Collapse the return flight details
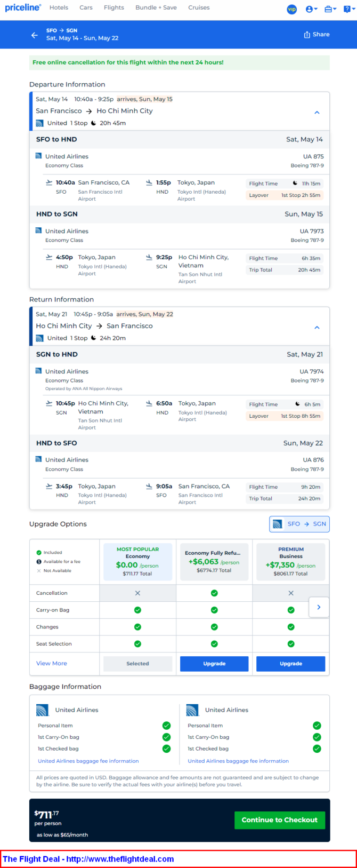Image resolution: width=357 pixels, height=868 pixels. [x=317, y=328]
